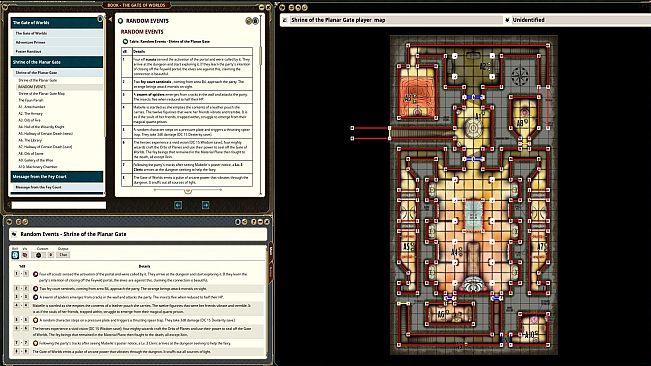651x366 pixels.
Task: Open A1. Antechamber index entry
Action: (32, 107)
